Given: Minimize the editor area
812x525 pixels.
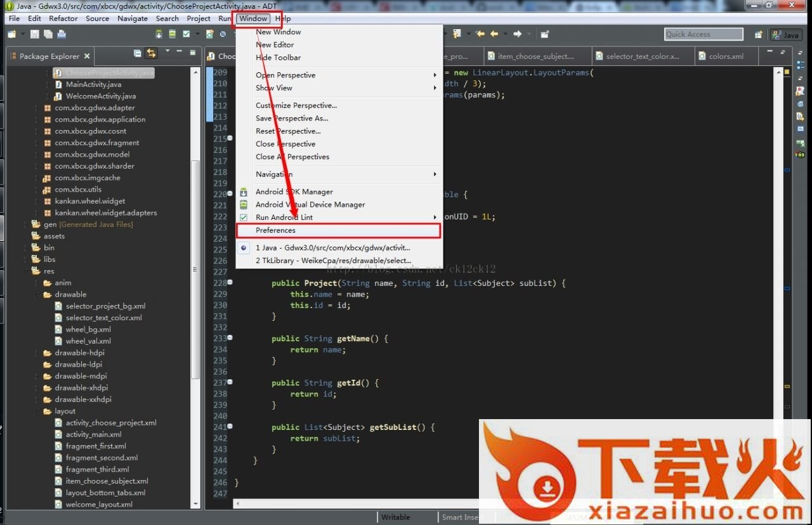Looking at the screenshot, I should click(x=771, y=51).
